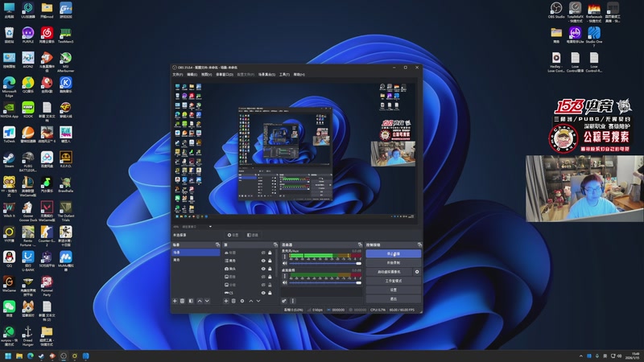Open Steam desktop shortcut

9,159
